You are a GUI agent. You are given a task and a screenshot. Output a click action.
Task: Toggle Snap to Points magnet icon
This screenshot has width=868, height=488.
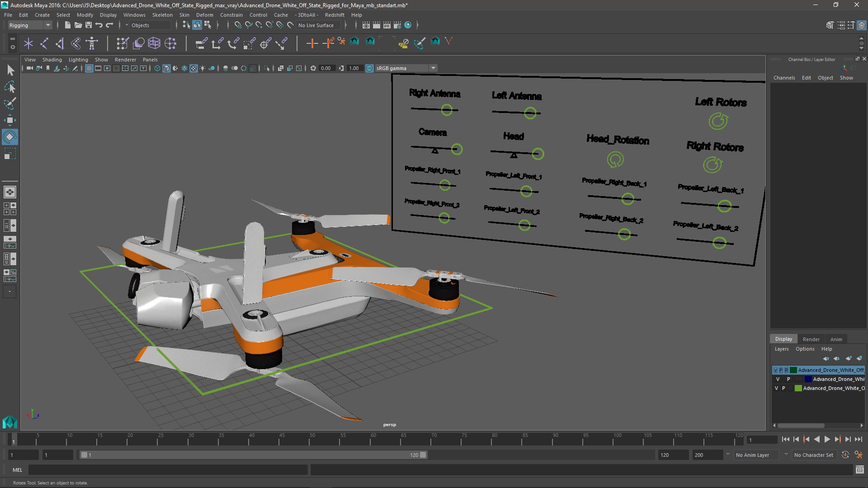[x=259, y=25]
